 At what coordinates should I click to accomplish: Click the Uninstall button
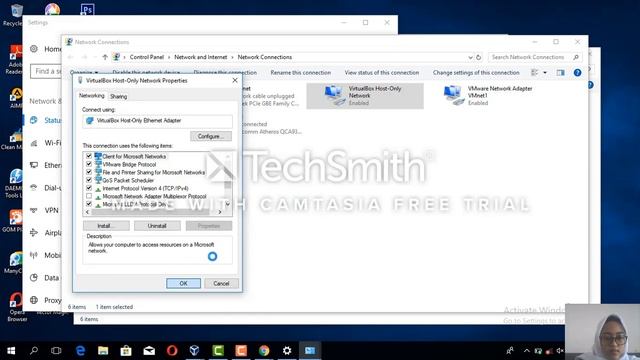coord(157,226)
